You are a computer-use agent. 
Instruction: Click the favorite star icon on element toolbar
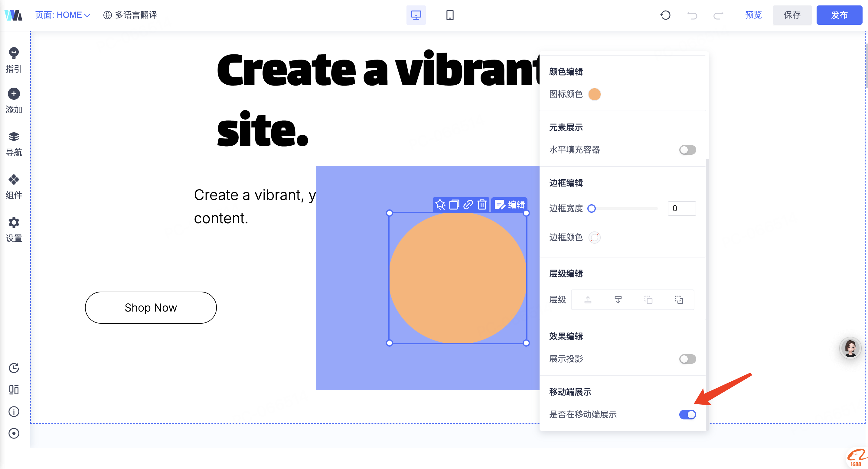click(440, 204)
